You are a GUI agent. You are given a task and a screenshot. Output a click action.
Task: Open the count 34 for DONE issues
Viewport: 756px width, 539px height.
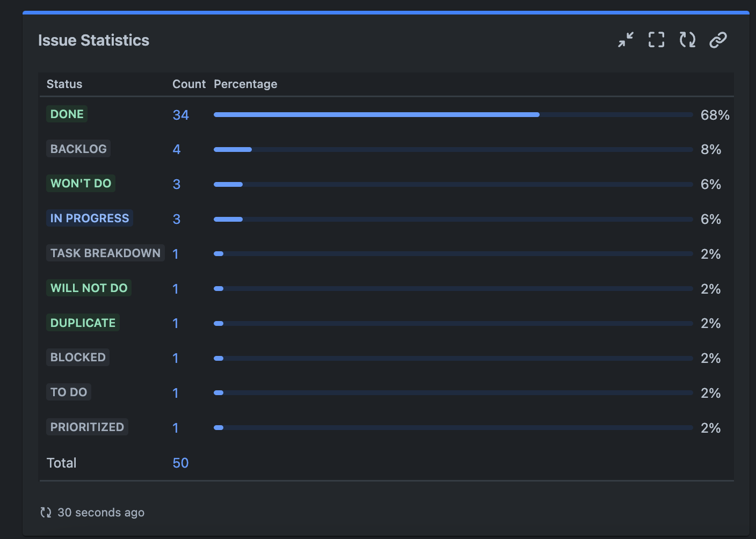coord(181,114)
